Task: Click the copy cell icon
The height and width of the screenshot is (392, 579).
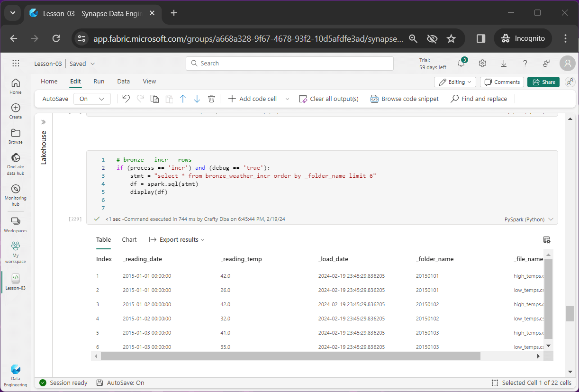Action: pyautogui.click(x=154, y=99)
